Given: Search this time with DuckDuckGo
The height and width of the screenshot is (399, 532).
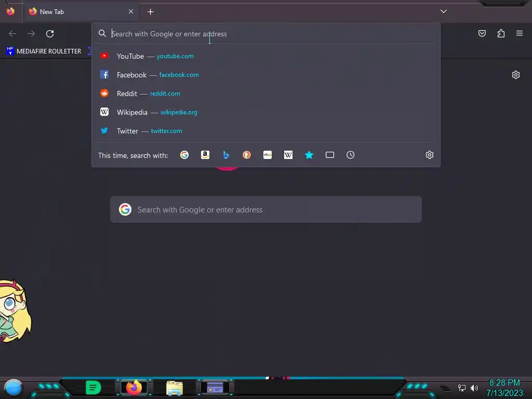Looking at the screenshot, I should (x=247, y=155).
